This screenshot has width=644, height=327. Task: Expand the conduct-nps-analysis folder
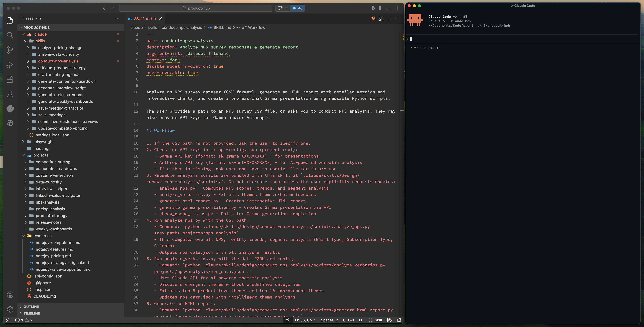58,61
